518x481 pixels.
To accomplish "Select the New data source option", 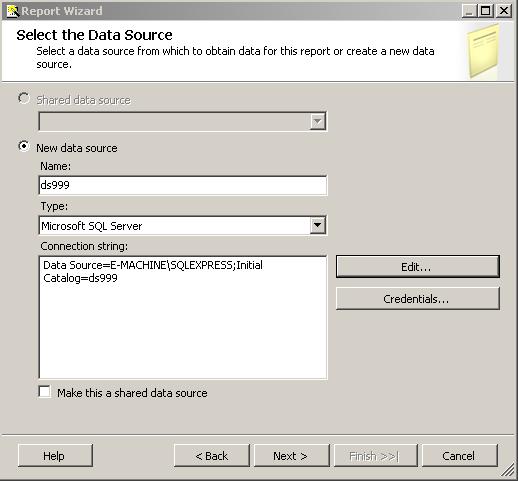I will pos(24,146).
